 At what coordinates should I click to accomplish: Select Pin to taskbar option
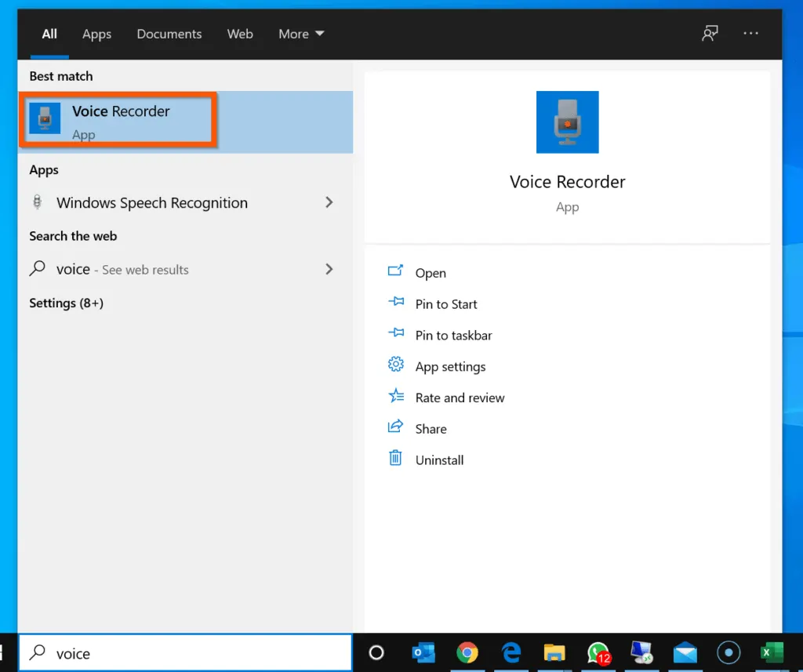(453, 335)
